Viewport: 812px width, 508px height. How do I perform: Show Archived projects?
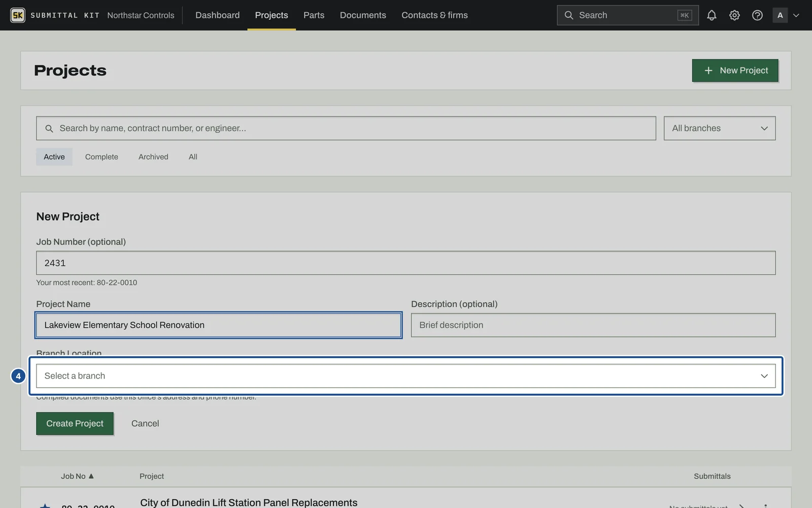click(153, 157)
